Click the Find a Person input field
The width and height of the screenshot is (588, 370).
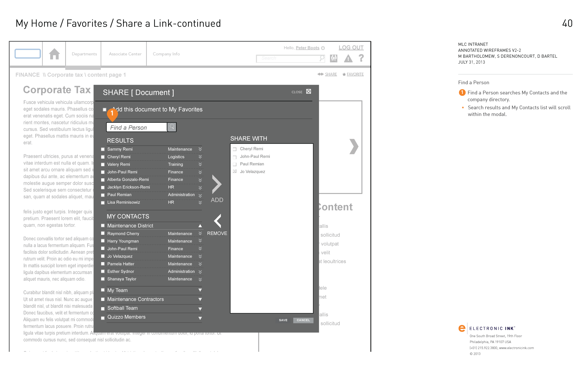coord(137,127)
